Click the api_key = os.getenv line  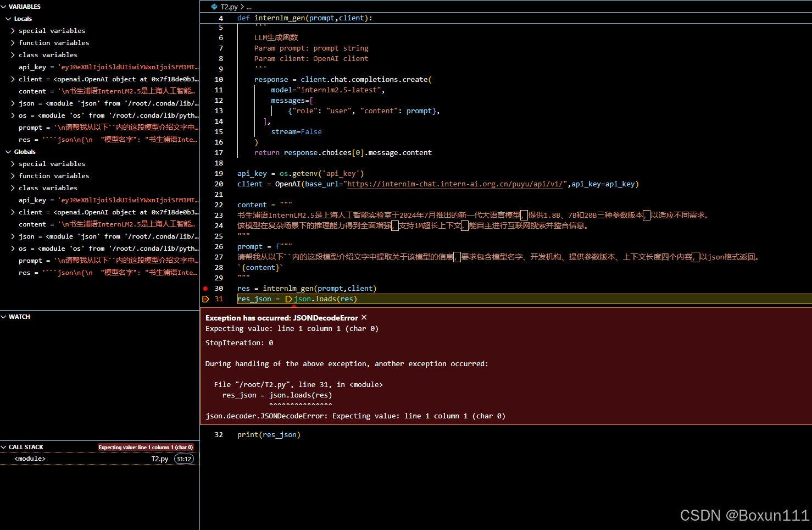click(301, 174)
